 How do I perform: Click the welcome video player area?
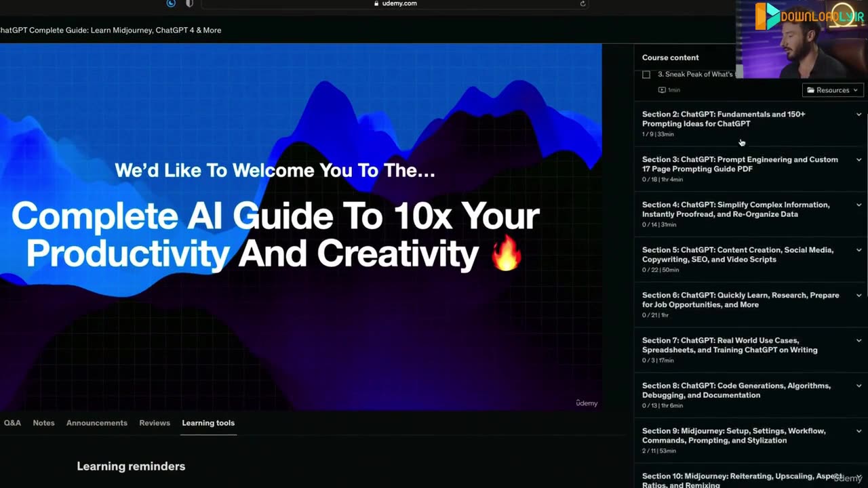tap(300, 227)
